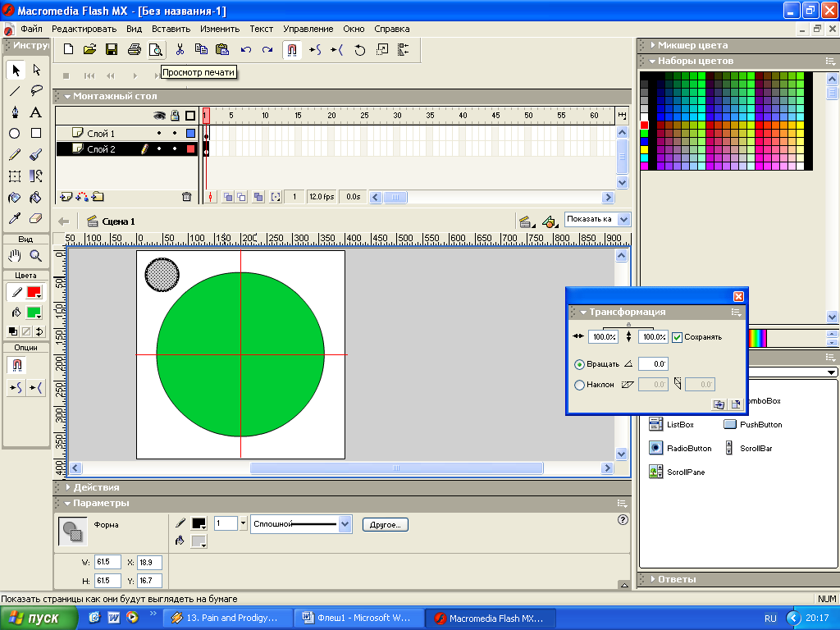Open the Редактировать menu
The height and width of the screenshot is (630, 840).
[84, 29]
